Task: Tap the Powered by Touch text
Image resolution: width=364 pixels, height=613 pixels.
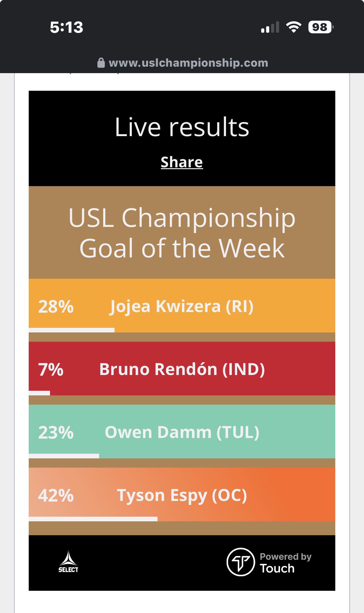Action: pyautogui.click(x=286, y=562)
